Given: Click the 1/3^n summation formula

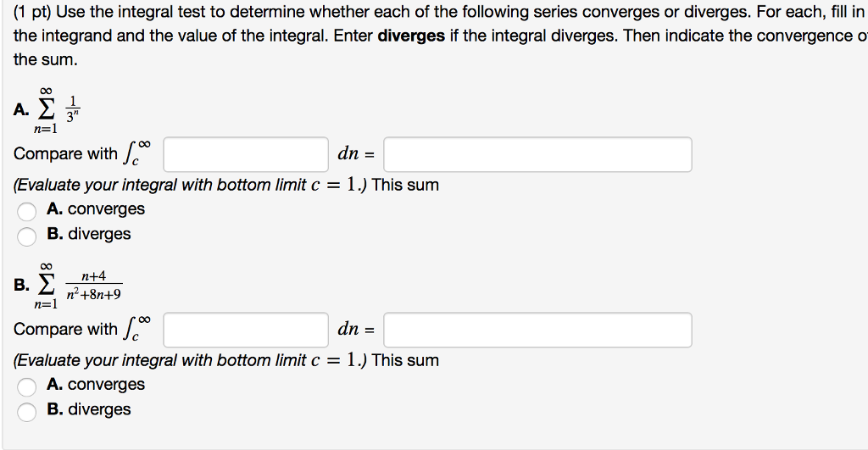Looking at the screenshot, I should coord(57,110).
